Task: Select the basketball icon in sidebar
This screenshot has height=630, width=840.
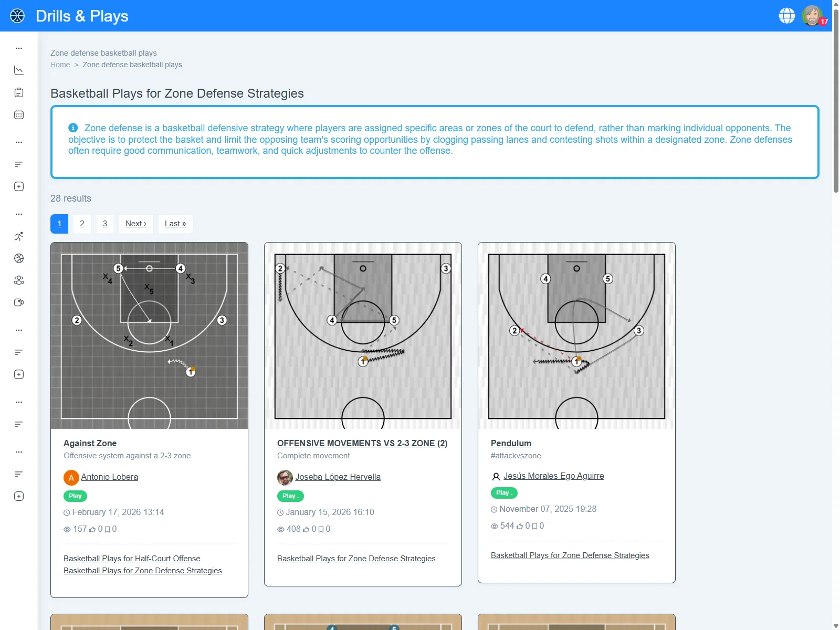Action: (x=19, y=258)
